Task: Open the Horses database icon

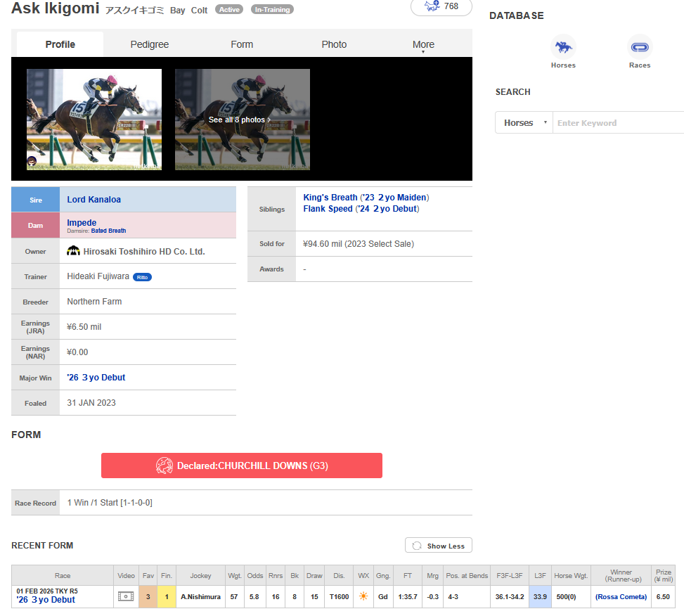Action: coord(562,46)
